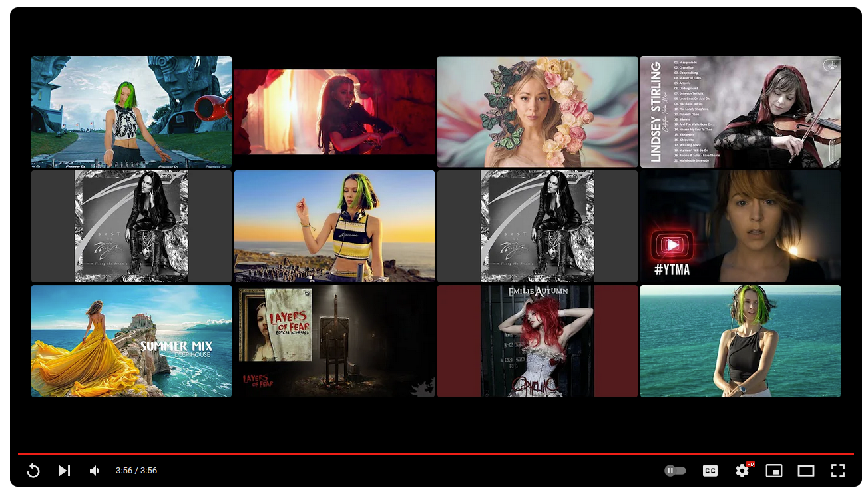Open the #YTMA video thumbnail
This screenshot has height=494, width=868.
pos(740,226)
